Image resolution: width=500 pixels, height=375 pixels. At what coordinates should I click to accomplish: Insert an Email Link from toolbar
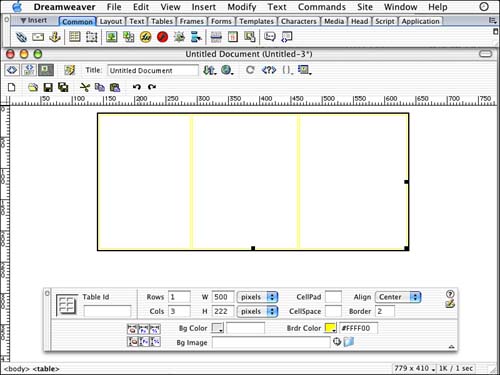tap(38, 37)
